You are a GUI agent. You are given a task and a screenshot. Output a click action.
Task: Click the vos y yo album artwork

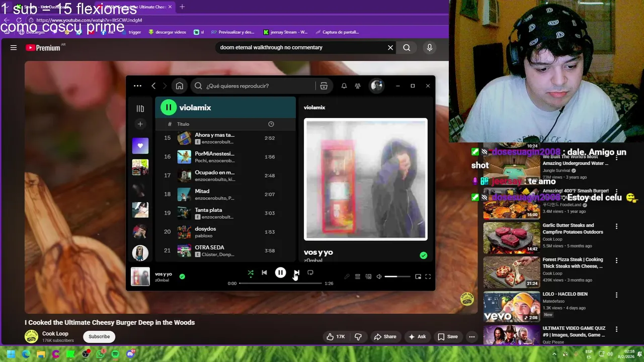point(366,179)
